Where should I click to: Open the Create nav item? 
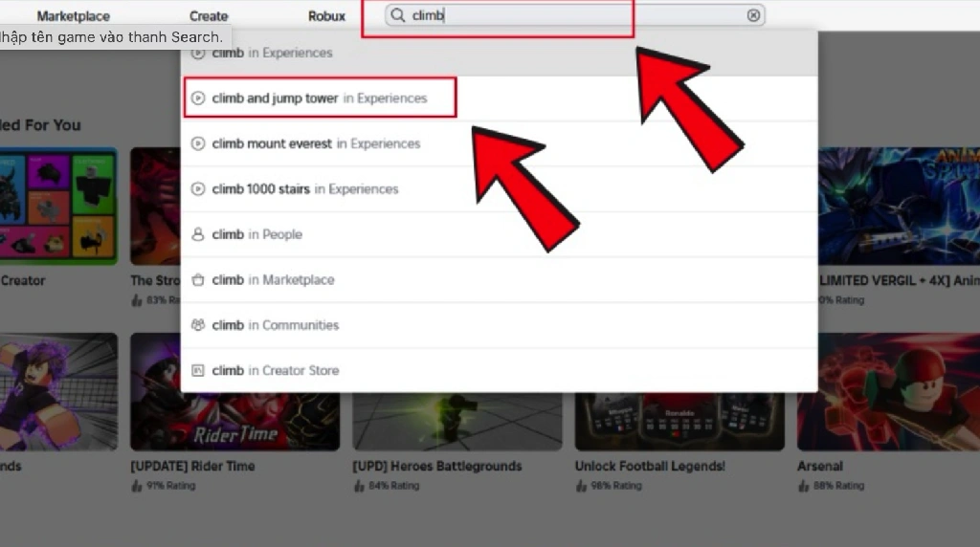click(x=209, y=16)
